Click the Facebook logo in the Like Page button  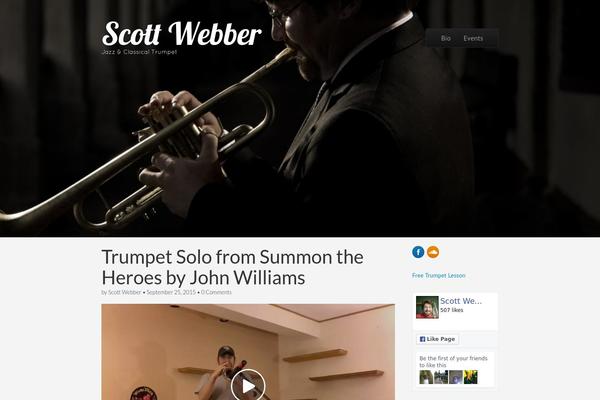pyautogui.click(x=422, y=339)
